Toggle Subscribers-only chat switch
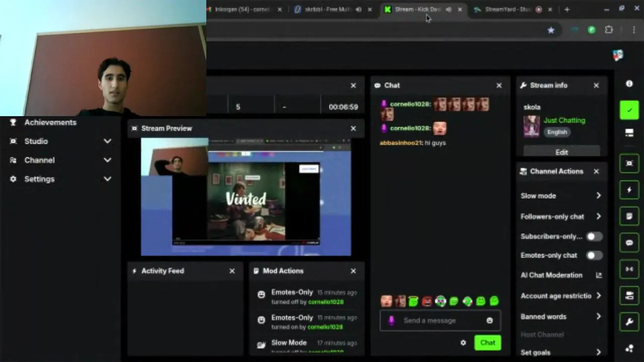 click(594, 236)
